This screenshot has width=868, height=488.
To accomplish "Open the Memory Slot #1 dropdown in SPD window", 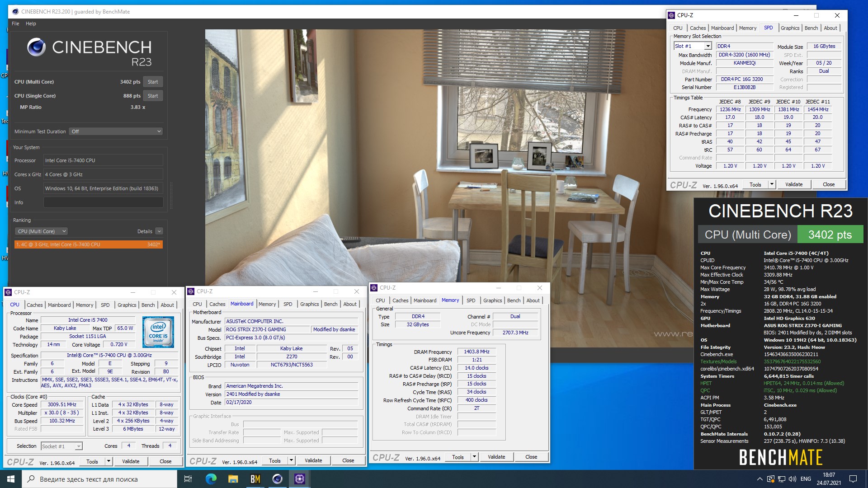I will pyautogui.click(x=693, y=46).
